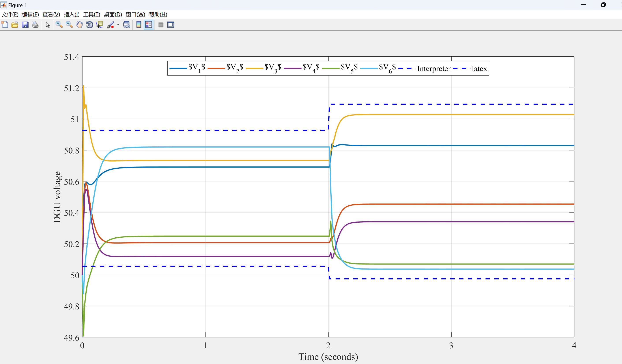Select the Edit Plot arrow tool
Screen dimensions: 622x364
coord(48,25)
